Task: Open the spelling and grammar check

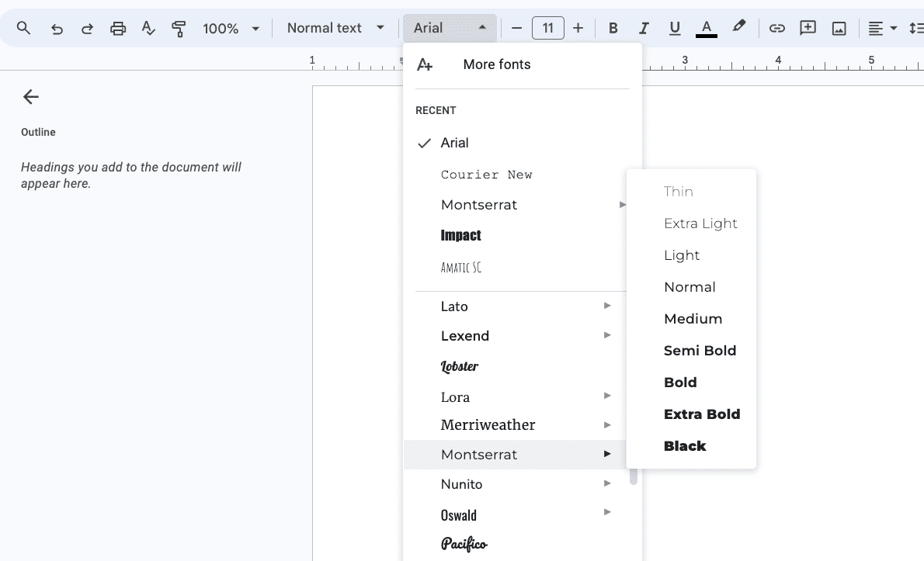Action: coord(148,29)
